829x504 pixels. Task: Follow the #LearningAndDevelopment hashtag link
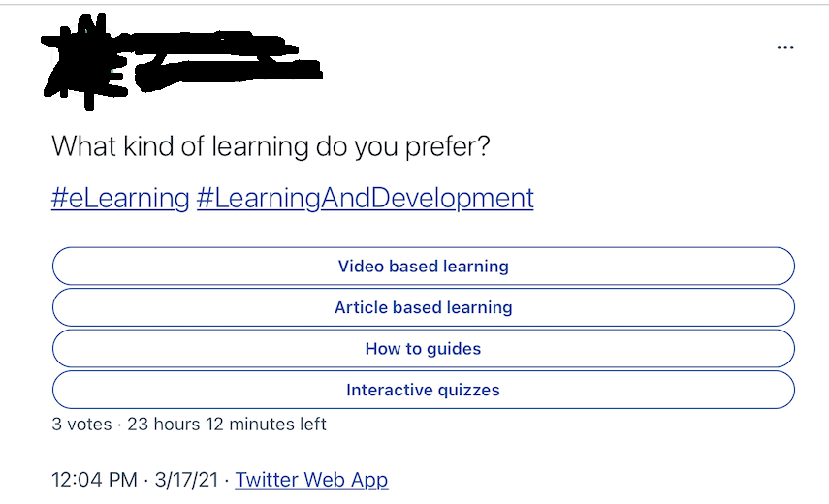click(366, 199)
